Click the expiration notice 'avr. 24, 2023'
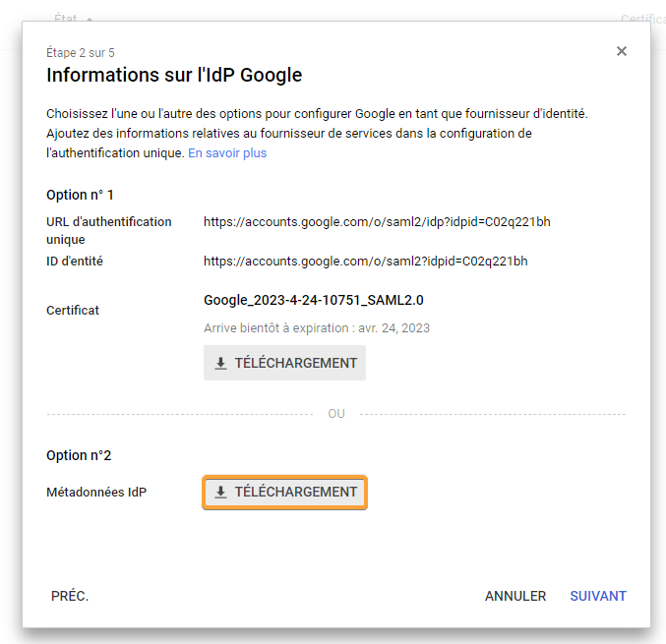Screen dimensions: 666x644 coord(317,328)
